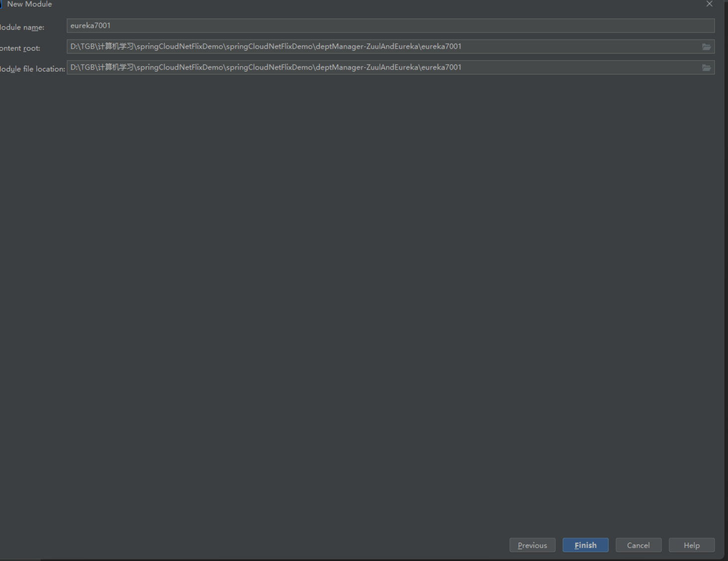Browse folder icon for Content root
This screenshot has height=561, width=728.
click(706, 47)
